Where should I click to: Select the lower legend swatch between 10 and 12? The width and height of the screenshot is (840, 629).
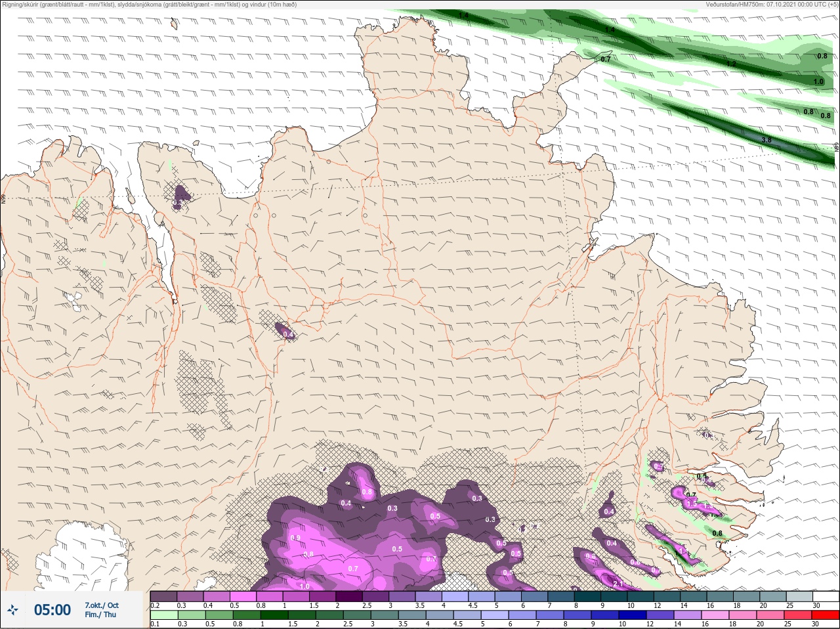(x=633, y=615)
